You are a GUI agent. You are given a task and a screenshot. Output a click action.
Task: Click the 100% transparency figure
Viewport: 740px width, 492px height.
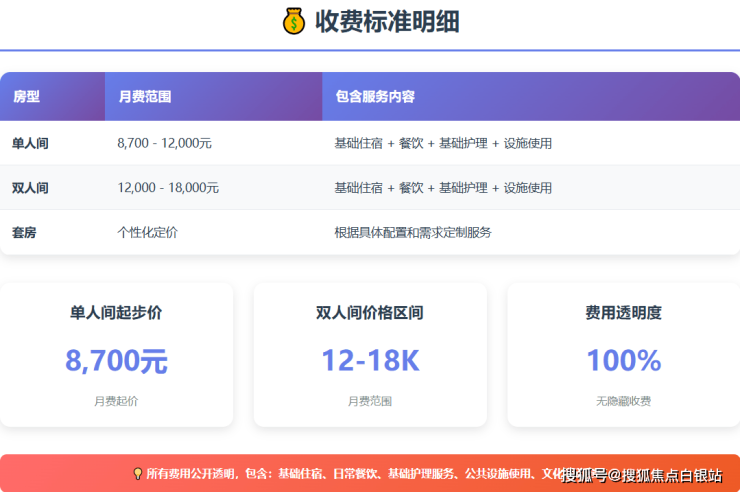coord(623,360)
